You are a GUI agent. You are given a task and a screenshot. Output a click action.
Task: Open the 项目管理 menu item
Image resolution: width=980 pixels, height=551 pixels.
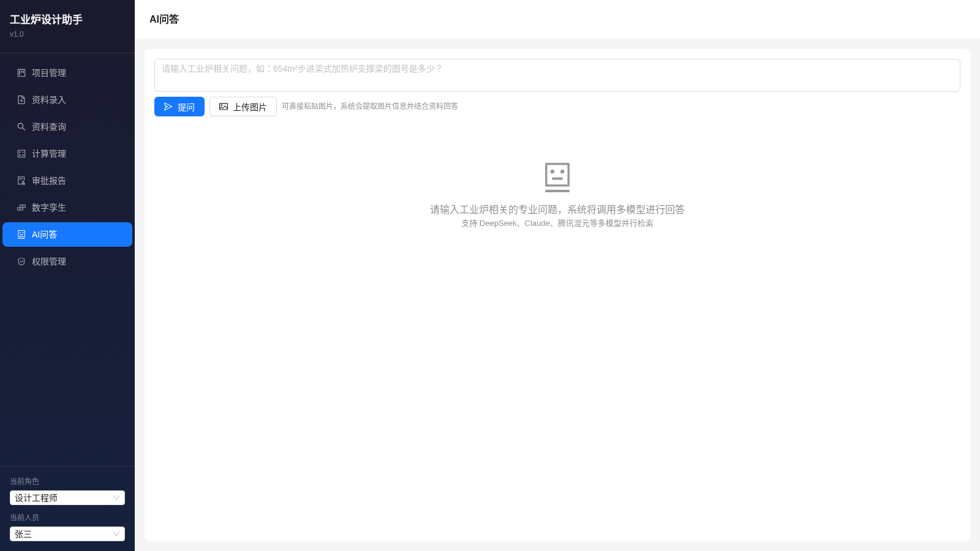point(67,73)
